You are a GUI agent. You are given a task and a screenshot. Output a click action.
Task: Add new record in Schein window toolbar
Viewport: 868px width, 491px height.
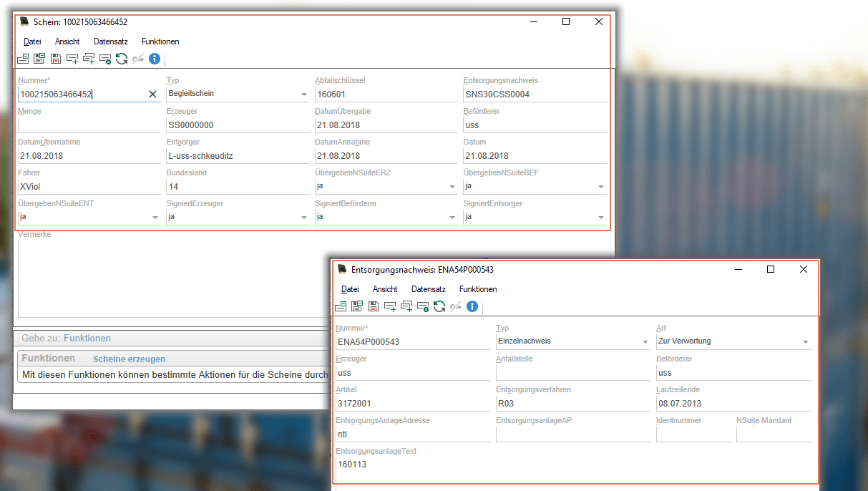tap(72, 59)
